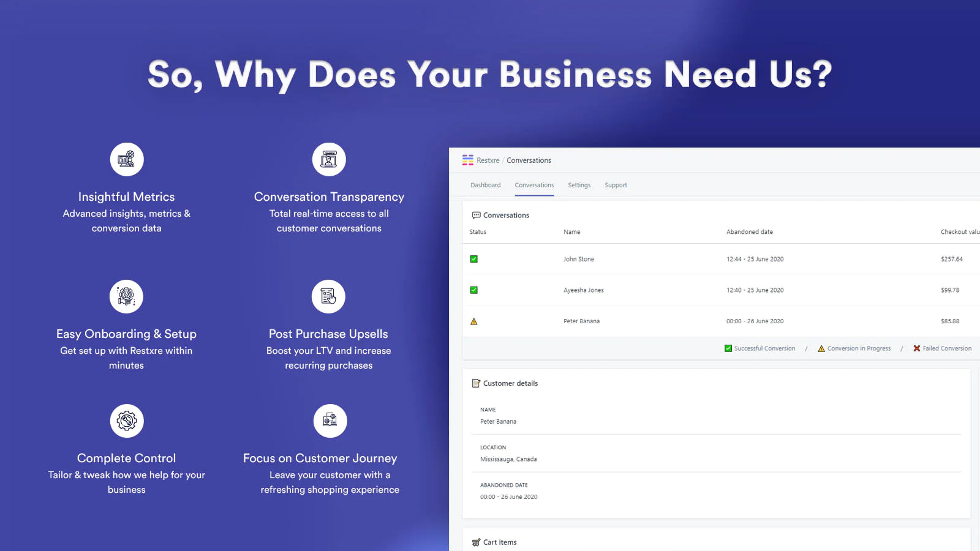The width and height of the screenshot is (980, 551).
Task: Click the Restxre logo icon
Action: tap(468, 160)
